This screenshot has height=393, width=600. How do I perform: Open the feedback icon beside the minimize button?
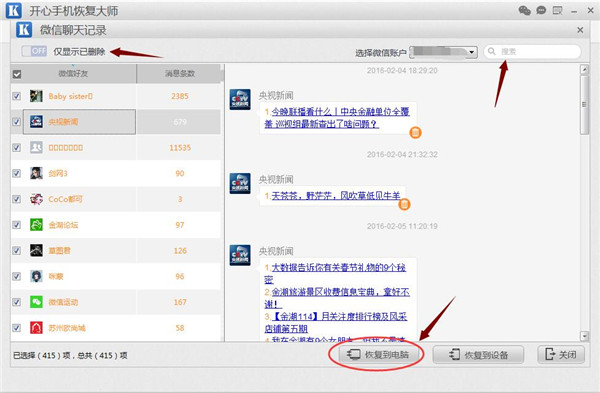(558, 10)
